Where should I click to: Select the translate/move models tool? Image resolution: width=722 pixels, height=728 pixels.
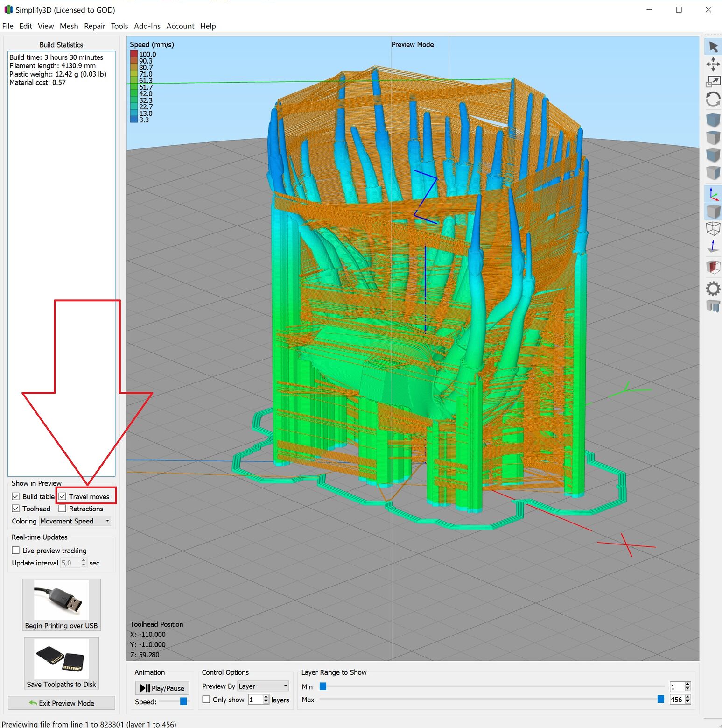coord(713,64)
